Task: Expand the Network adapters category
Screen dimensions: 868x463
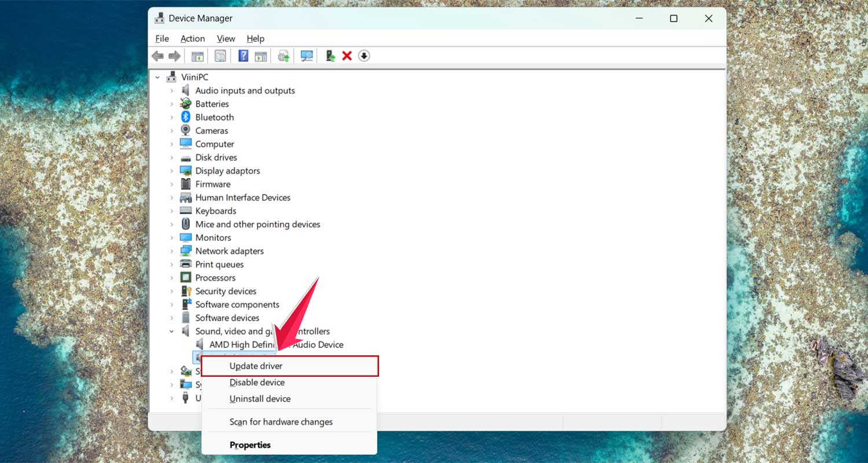Action: coord(171,251)
